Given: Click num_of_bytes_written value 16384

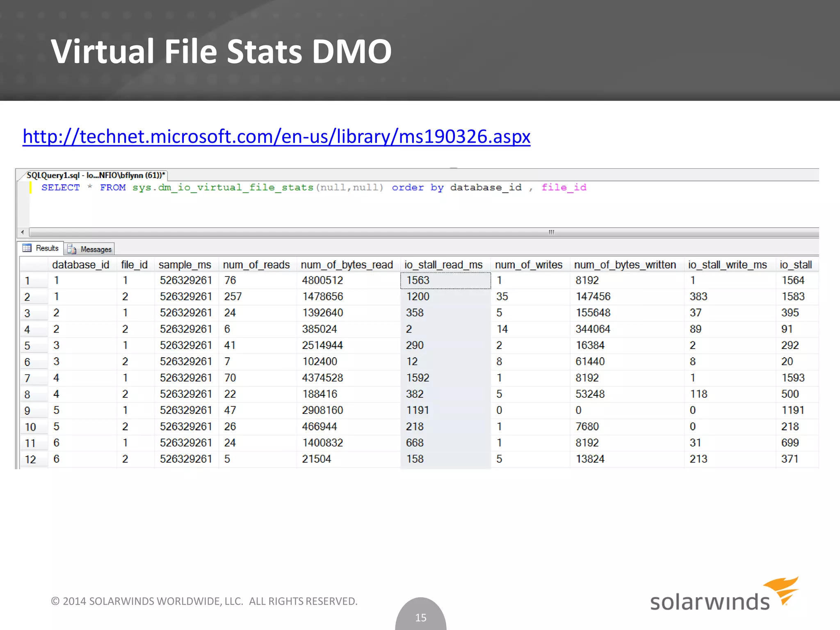Looking at the screenshot, I should click(590, 345).
